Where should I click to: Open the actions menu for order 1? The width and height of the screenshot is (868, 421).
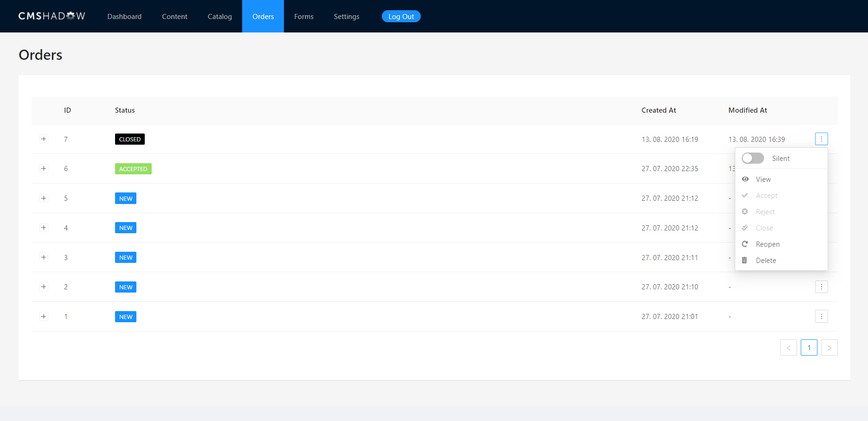[821, 316]
